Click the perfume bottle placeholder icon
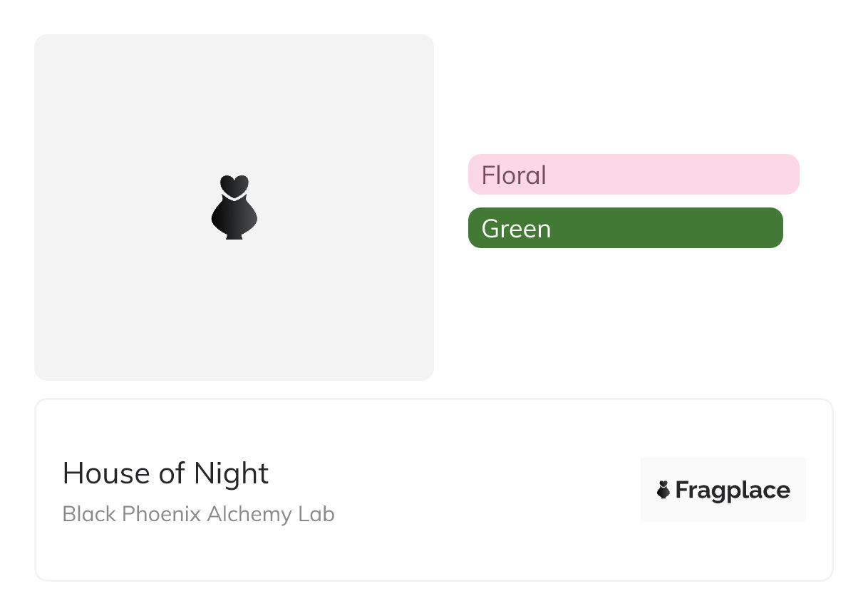 pyautogui.click(x=234, y=207)
